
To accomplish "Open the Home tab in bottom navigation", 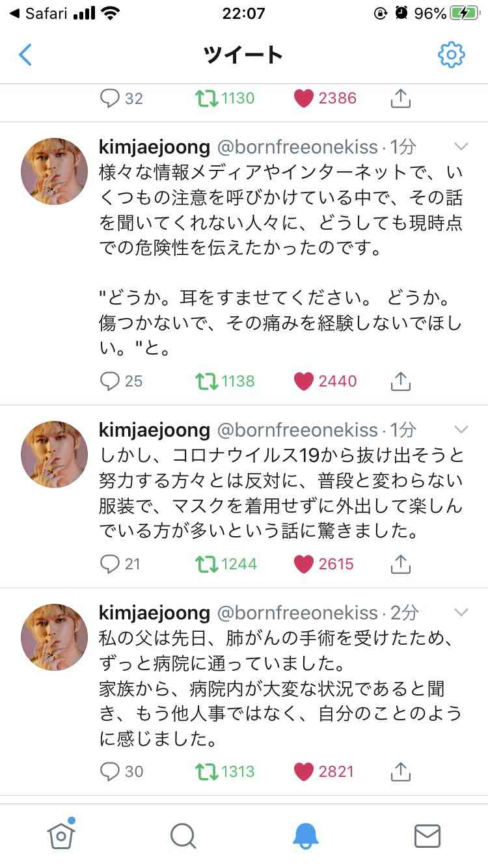I will pos(61,837).
